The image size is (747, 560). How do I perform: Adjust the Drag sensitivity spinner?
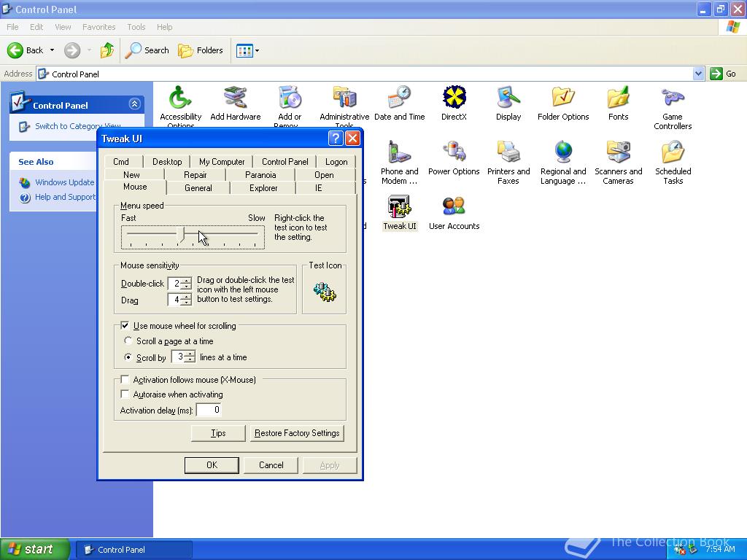[x=187, y=300]
